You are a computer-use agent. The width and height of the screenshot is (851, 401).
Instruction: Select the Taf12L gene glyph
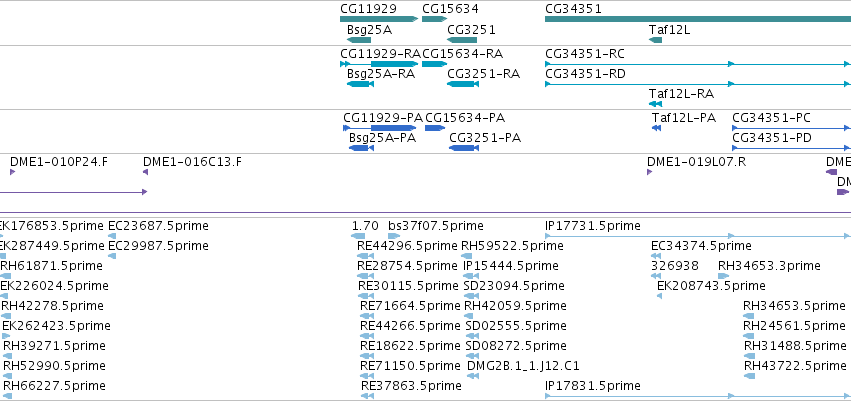click(656, 40)
